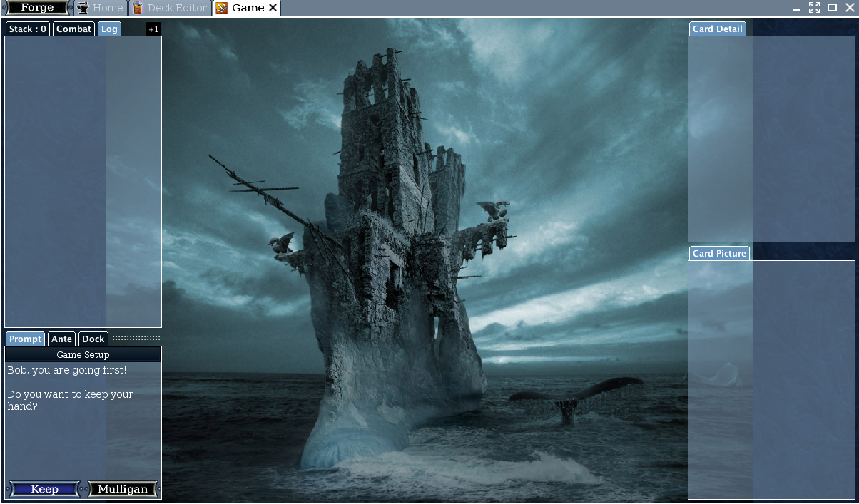Close the Game tab with its X

(x=273, y=8)
